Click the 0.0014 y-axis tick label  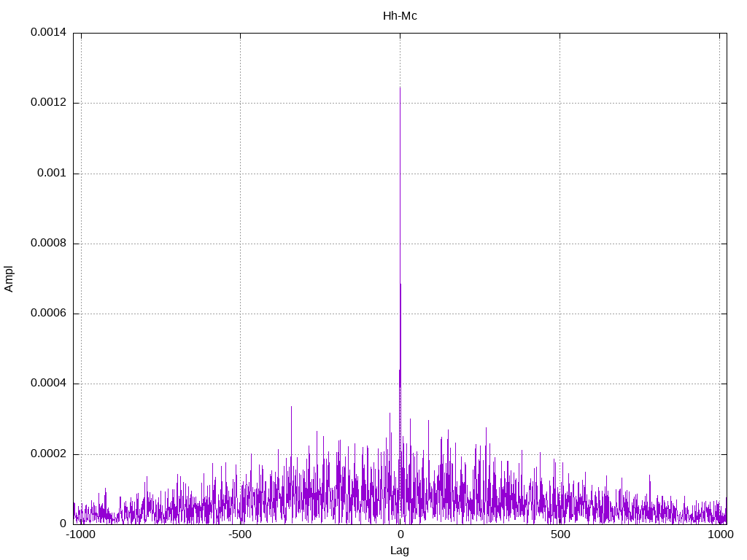coord(48,33)
